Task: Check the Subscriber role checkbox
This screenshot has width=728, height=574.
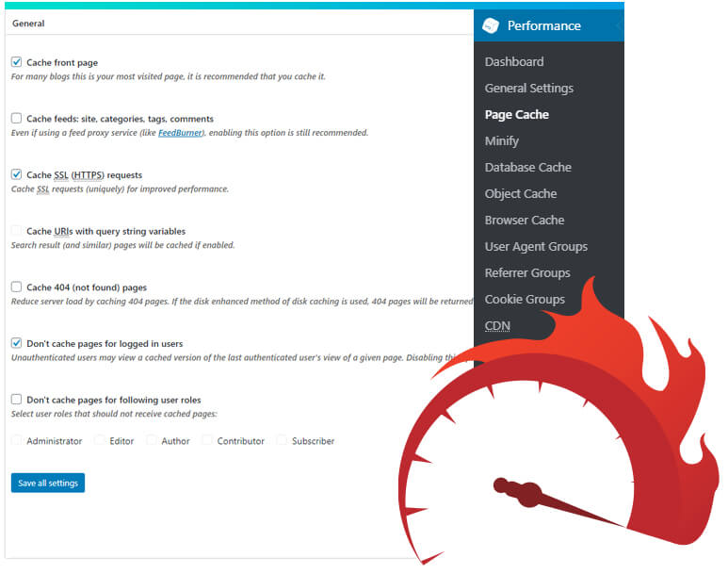Action: tap(282, 440)
